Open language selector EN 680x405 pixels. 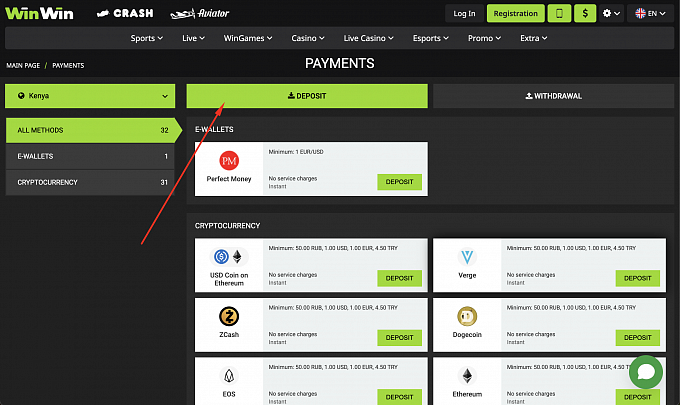click(650, 13)
